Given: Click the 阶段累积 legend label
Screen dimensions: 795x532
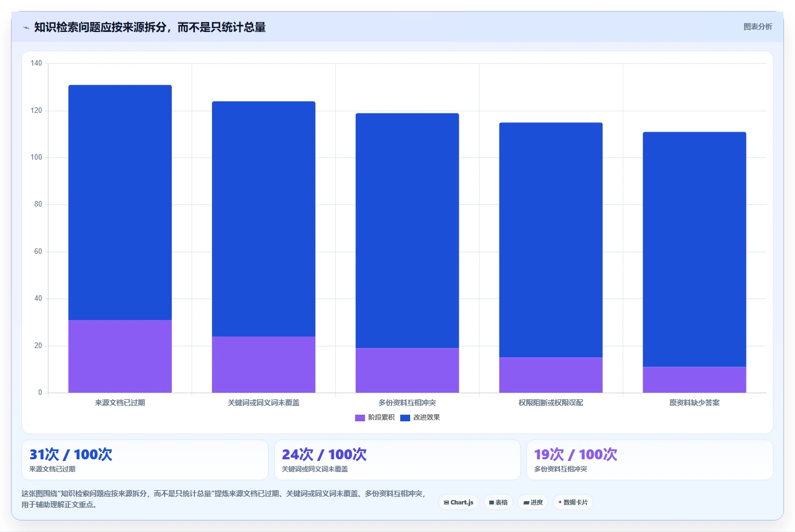Looking at the screenshot, I should pos(381,417).
